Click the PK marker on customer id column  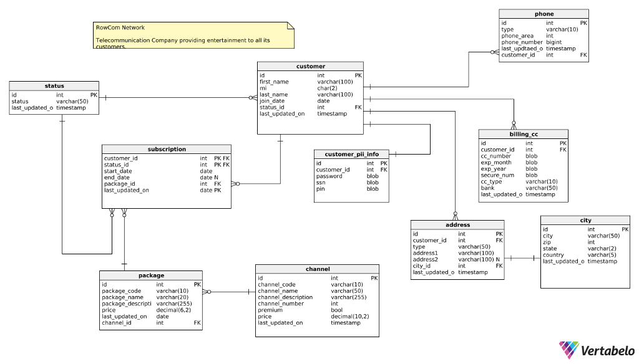click(359, 75)
